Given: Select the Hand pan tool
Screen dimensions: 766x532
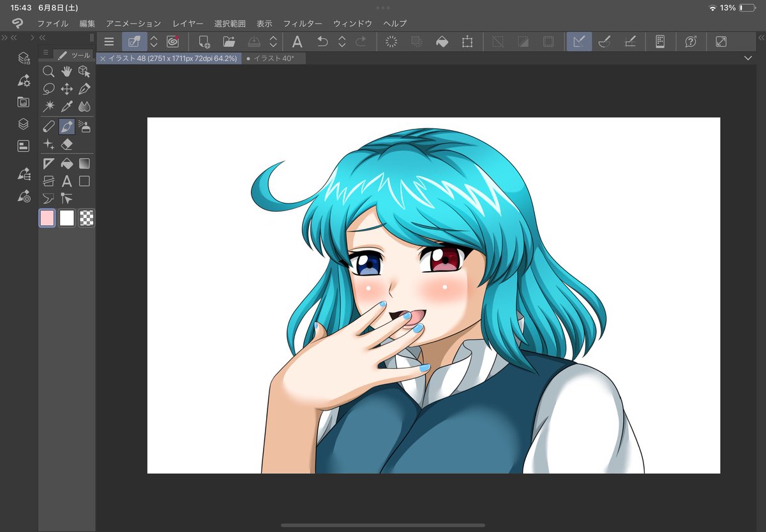Looking at the screenshot, I should pos(66,71).
